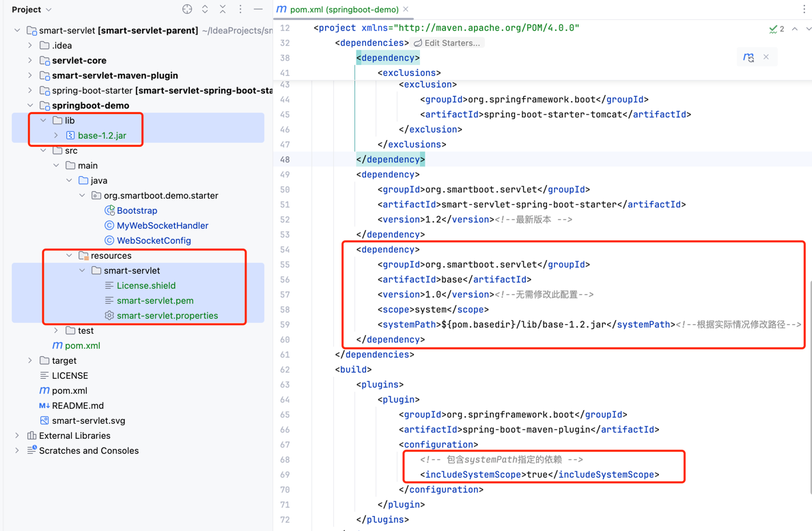Click the Scratches and Consoles icon
Image resolution: width=812 pixels, height=531 pixels.
[x=31, y=450]
